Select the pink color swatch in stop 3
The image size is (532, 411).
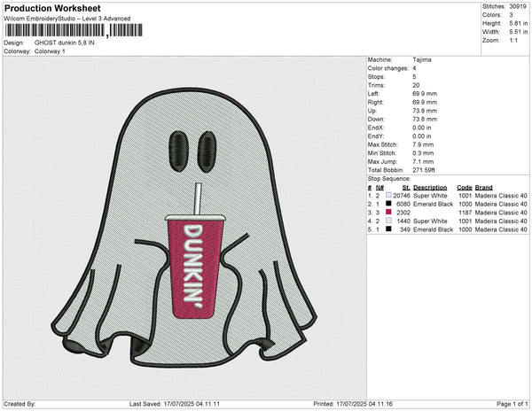(388, 212)
